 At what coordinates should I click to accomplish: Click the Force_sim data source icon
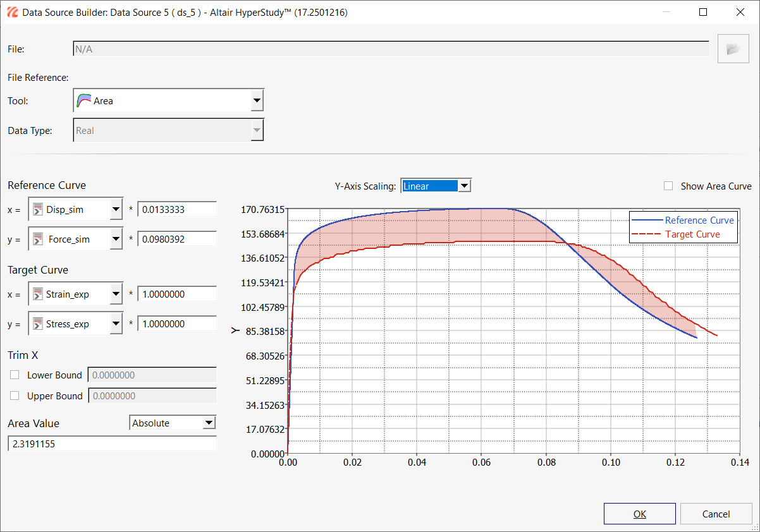tap(38, 239)
